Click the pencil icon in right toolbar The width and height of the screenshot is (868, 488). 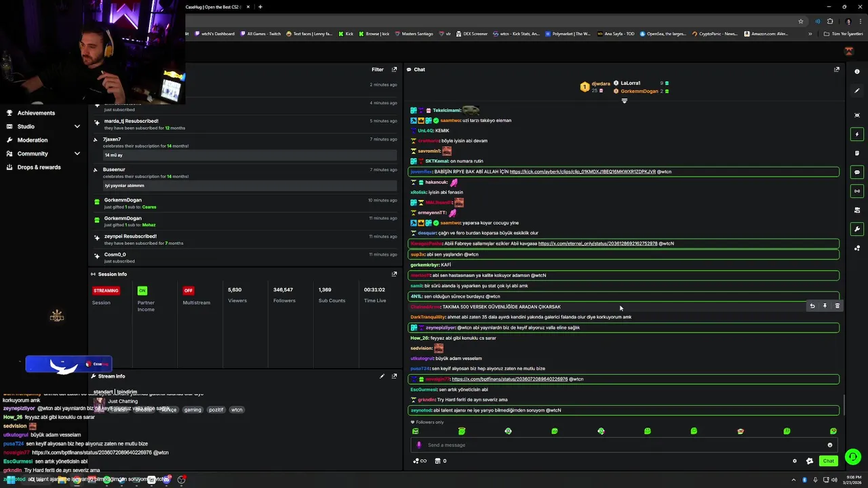click(x=857, y=91)
